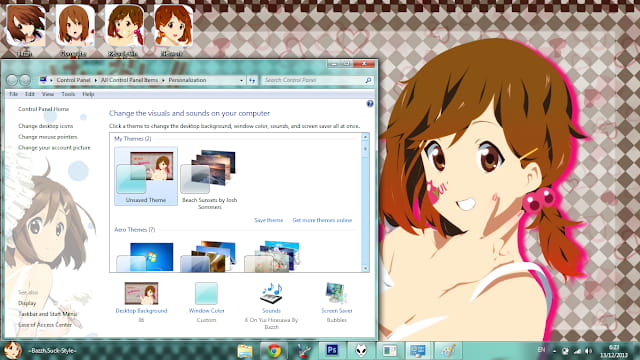Open the Edit menu
Viewport: 640px width, 360px height.
pos(29,94)
